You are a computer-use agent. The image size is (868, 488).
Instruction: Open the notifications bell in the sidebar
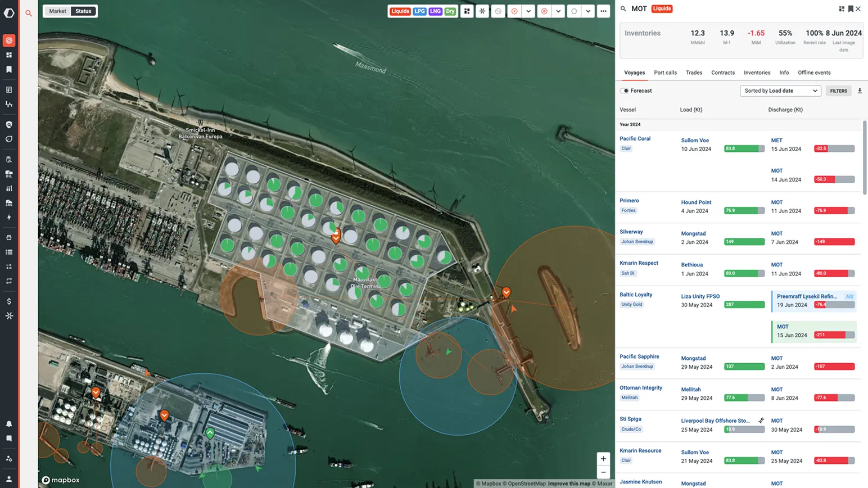pyautogui.click(x=9, y=424)
